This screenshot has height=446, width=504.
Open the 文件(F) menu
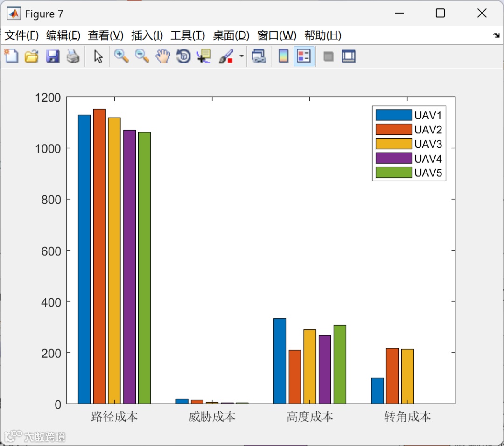pos(21,35)
